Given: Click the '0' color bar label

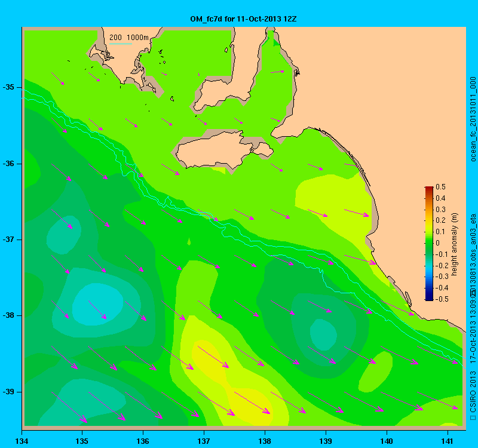Looking at the screenshot, I should click(x=438, y=243).
